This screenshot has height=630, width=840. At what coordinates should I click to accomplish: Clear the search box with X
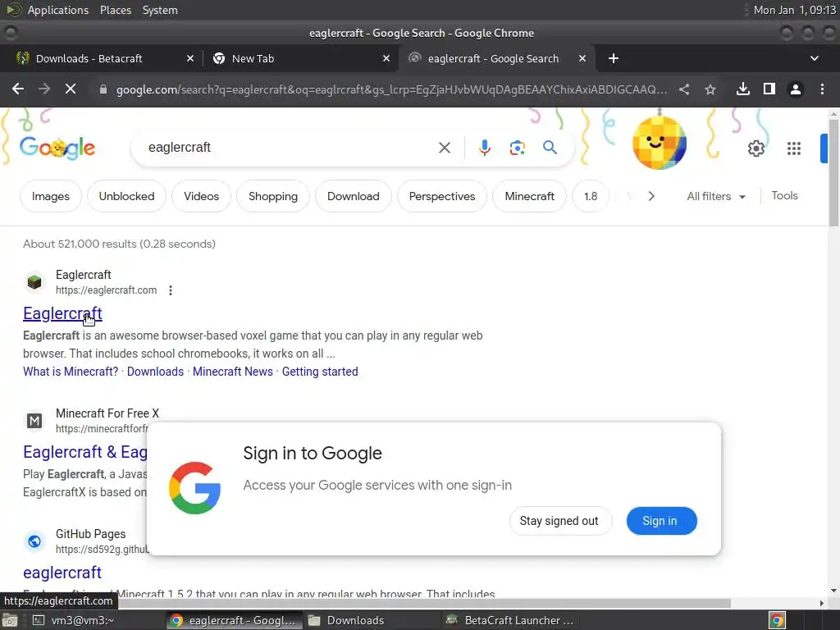444,148
